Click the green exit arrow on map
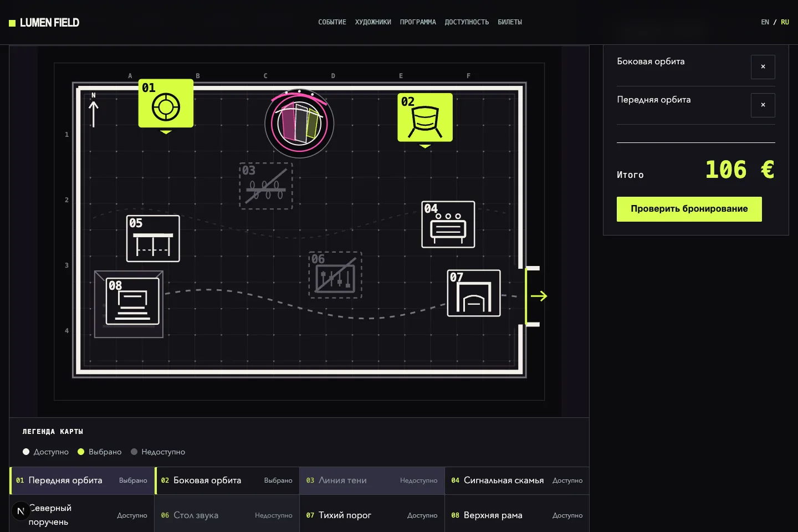Viewport: 798px width, 532px height. (539, 296)
